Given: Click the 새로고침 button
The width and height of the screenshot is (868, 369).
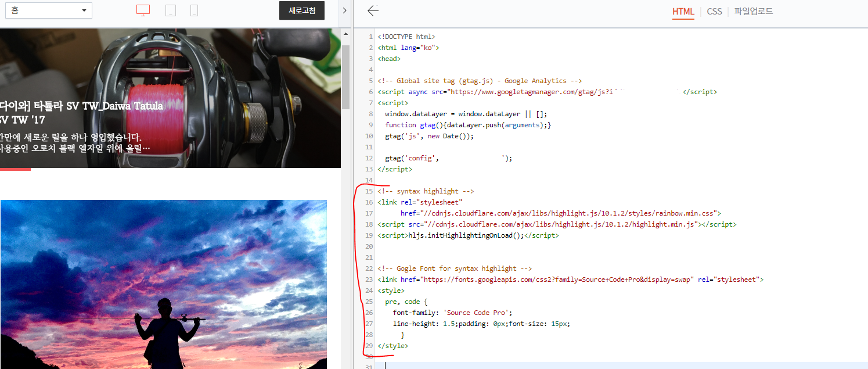Looking at the screenshot, I should [x=302, y=10].
